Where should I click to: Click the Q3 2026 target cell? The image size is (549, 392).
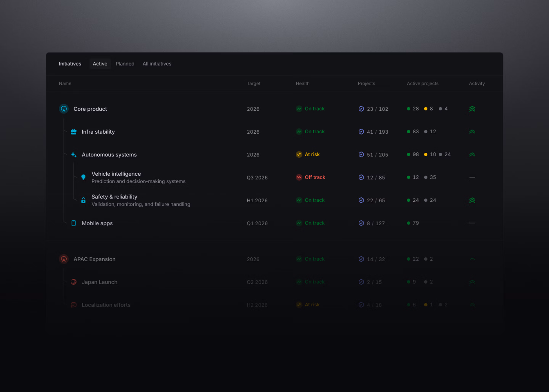[x=257, y=178]
